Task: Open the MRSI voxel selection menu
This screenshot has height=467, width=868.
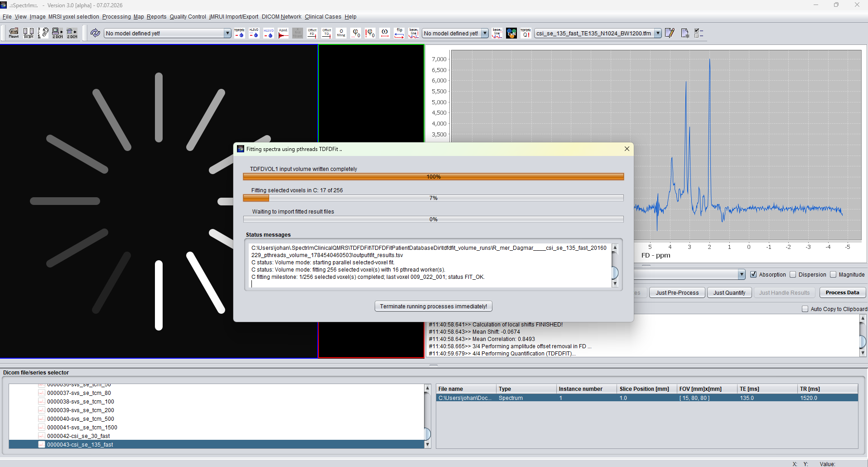Action: pos(74,17)
